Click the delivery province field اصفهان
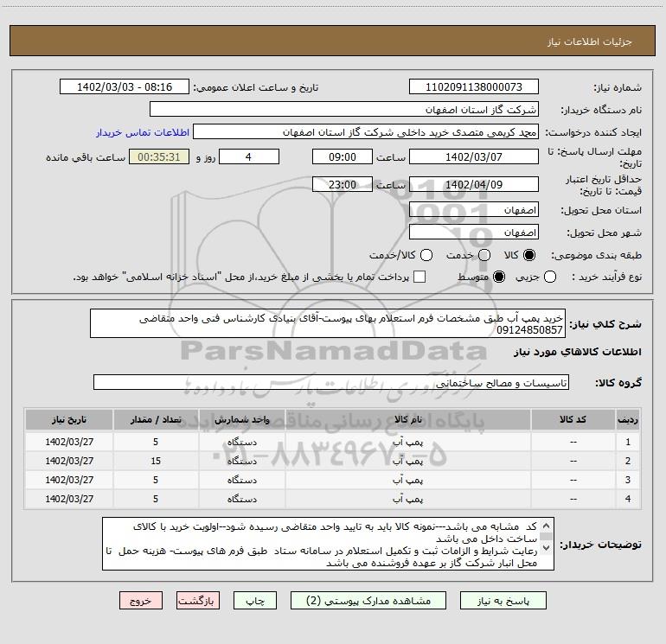The height and width of the screenshot is (644, 666). (x=474, y=210)
